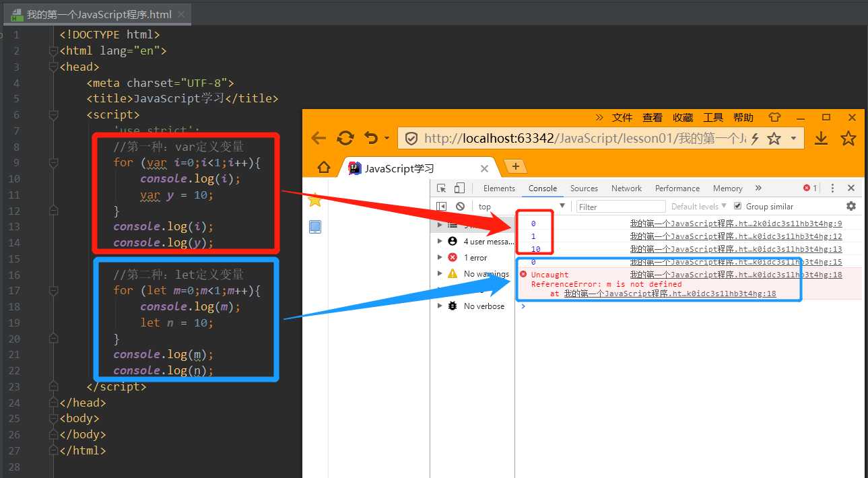Click the favorites star icon at far right
This screenshot has width=868, height=478.
click(x=848, y=138)
